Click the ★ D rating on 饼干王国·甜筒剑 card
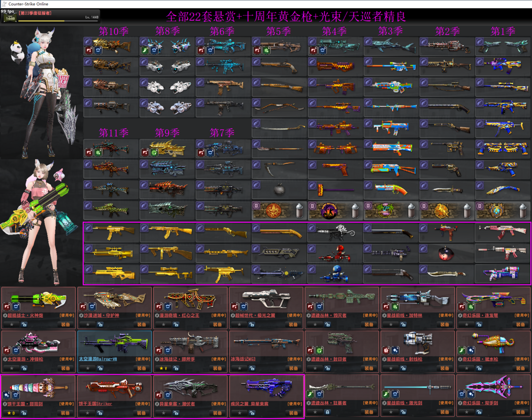The width and height of the screenshot is (532, 420). (x=11, y=413)
